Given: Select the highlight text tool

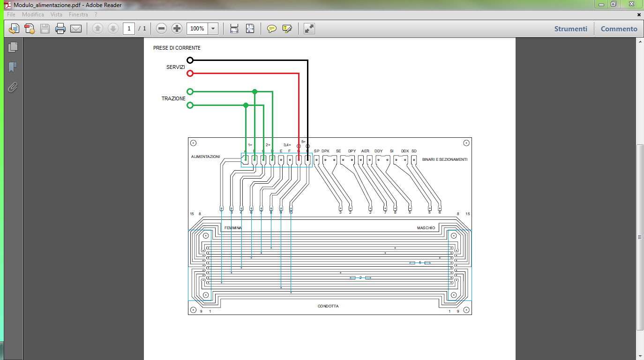Looking at the screenshot, I should (287, 29).
